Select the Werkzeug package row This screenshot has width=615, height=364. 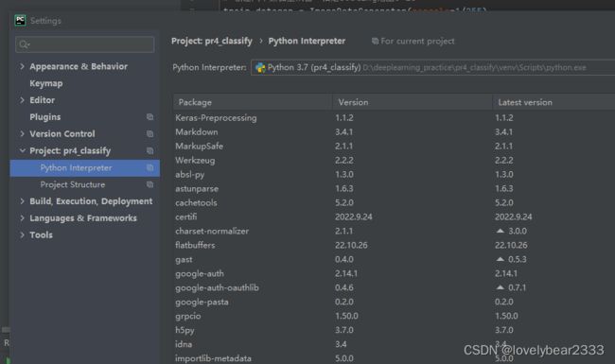(x=394, y=160)
